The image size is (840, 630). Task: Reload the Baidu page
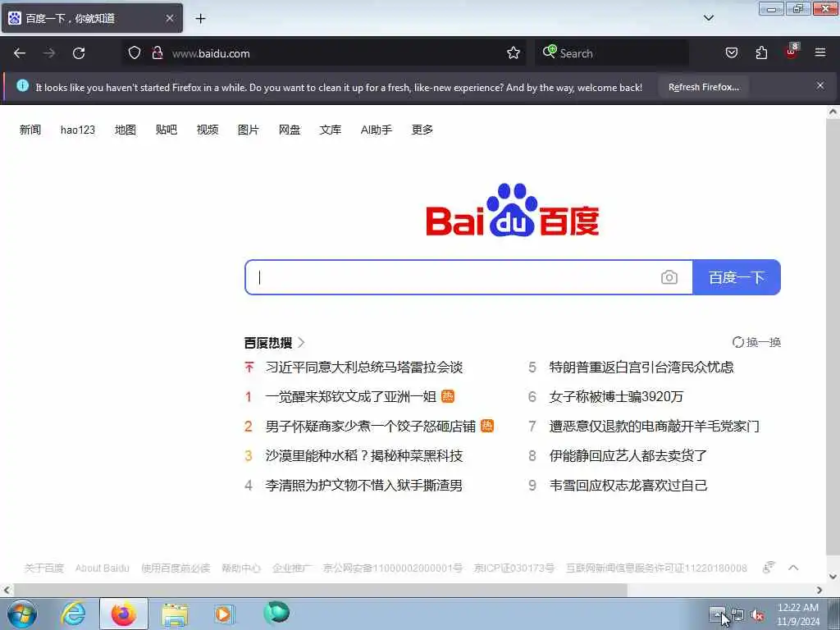(79, 53)
